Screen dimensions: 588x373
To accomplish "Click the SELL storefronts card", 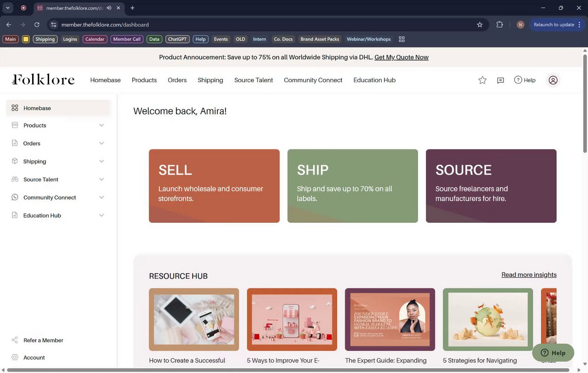I will coord(214,186).
